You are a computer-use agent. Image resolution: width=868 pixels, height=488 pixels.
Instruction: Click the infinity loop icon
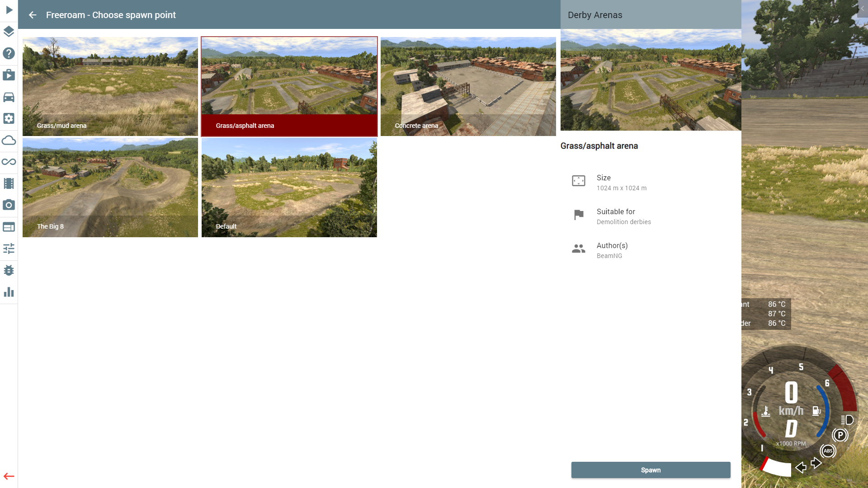pyautogui.click(x=9, y=162)
